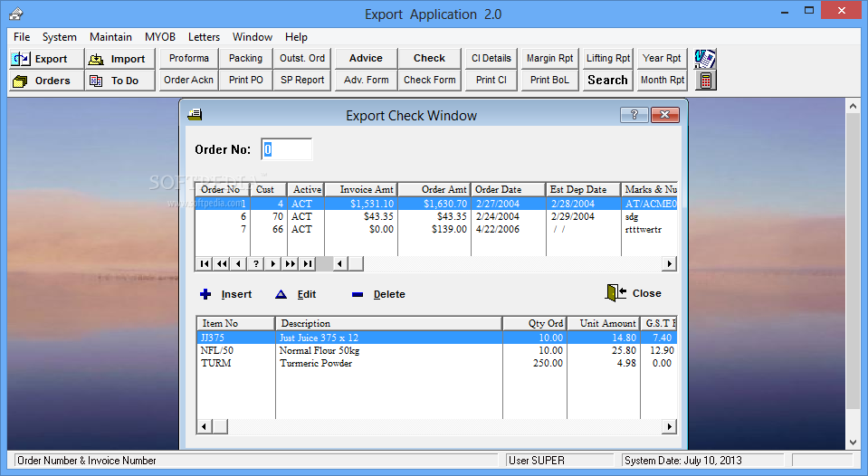Open the Lifting Rpt report
Viewport: 868px width, 476px height.
[x=608, y=58]
